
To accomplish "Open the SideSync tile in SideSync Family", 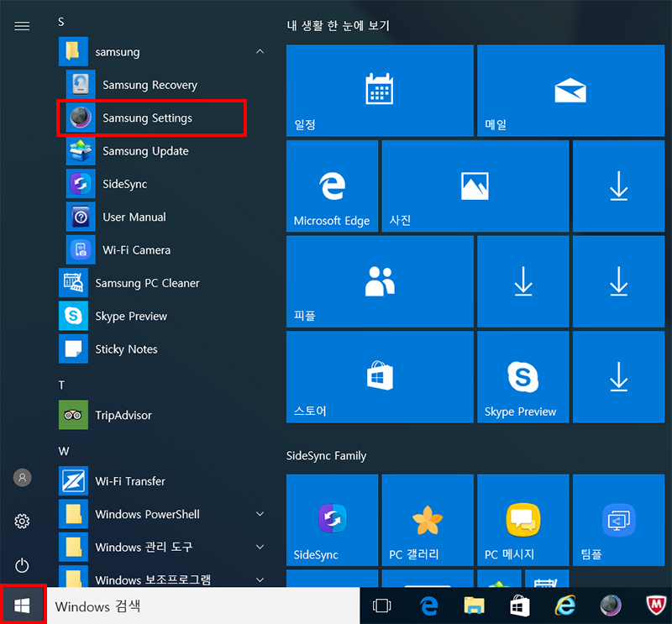I will point(332,520).
